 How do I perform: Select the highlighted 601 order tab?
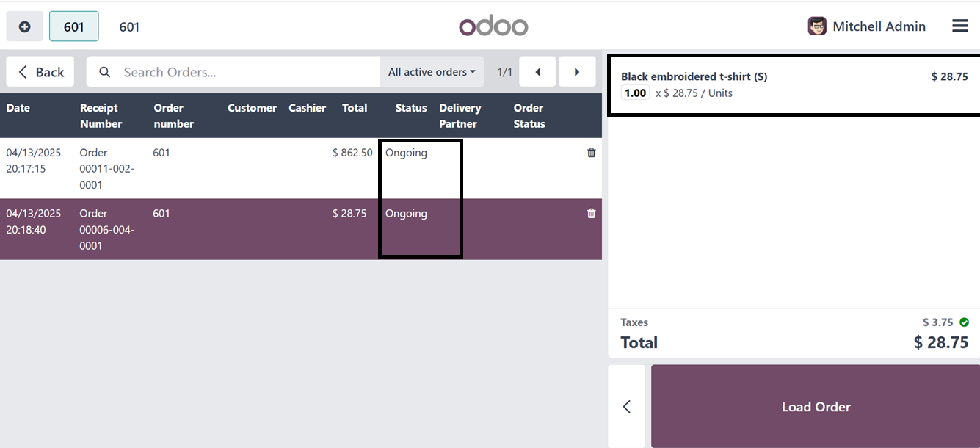pyautogui.click(x=74, y=26)
